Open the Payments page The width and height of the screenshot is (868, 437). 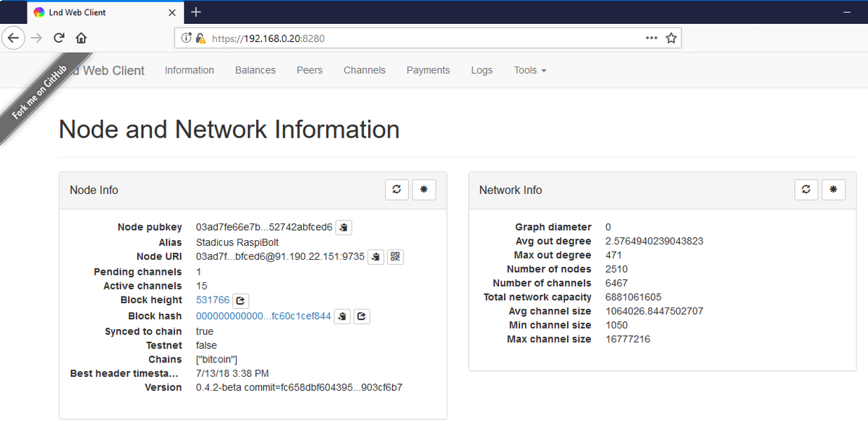click(x=428, y=70)
